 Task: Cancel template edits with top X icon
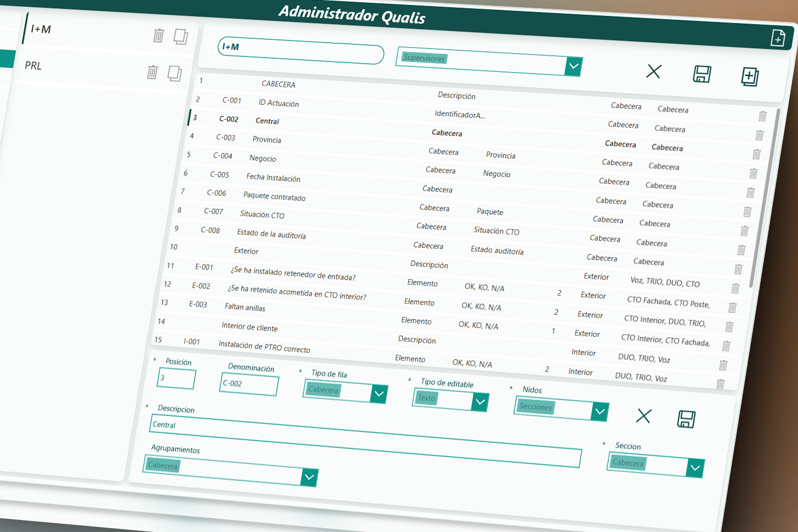pos(653,71)
